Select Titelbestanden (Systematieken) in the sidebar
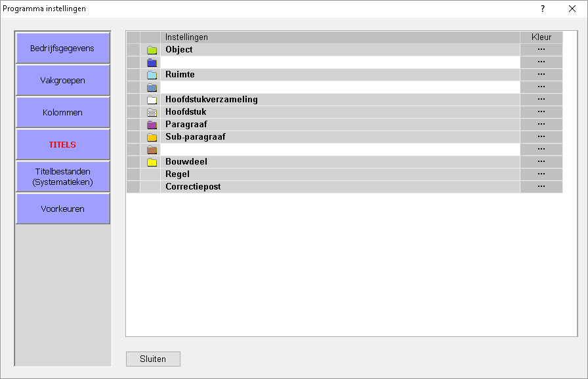The height and width of the screenshot is (379, 588). [x=62, y=176]
